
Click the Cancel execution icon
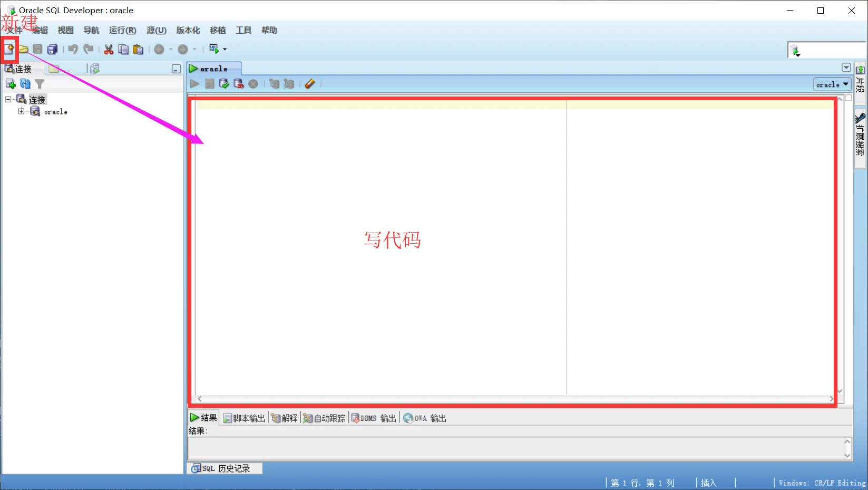pyautogui.click(x=253, y=83)
